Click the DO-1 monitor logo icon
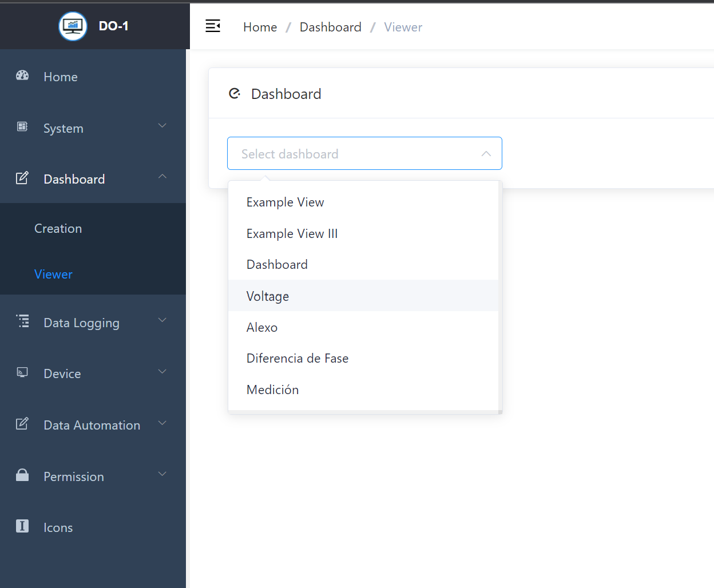The image size is (714, 588). 73,26
